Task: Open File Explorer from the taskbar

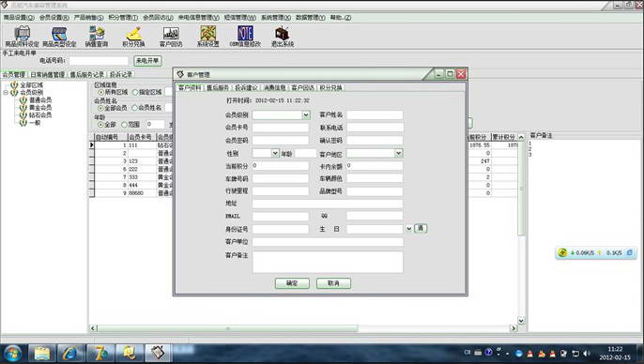Action: tap(41, 354)
